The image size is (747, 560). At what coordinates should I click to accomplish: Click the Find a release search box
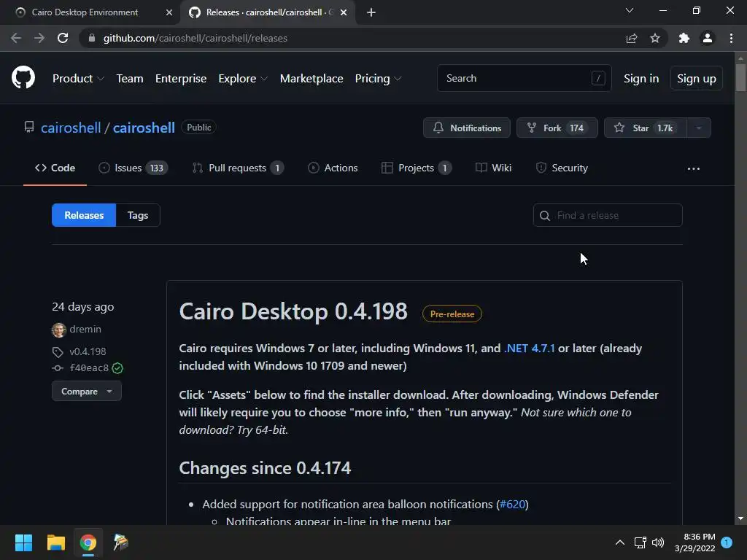[608, 215]
